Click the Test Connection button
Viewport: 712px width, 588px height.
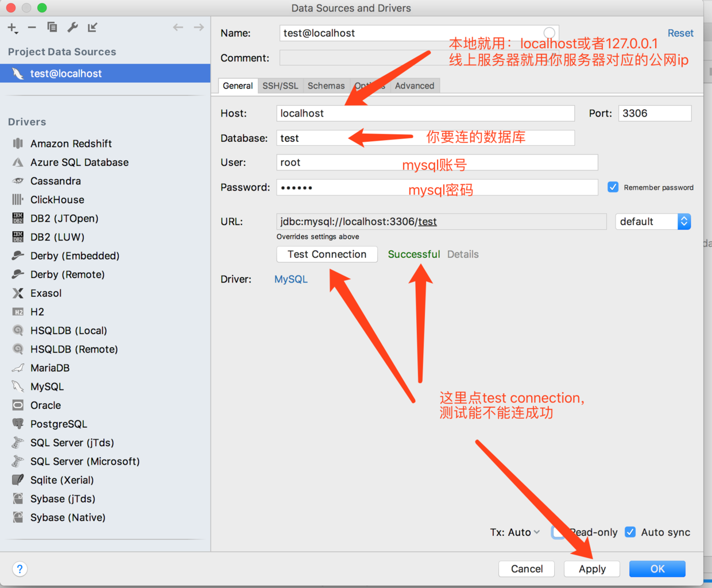327,254
